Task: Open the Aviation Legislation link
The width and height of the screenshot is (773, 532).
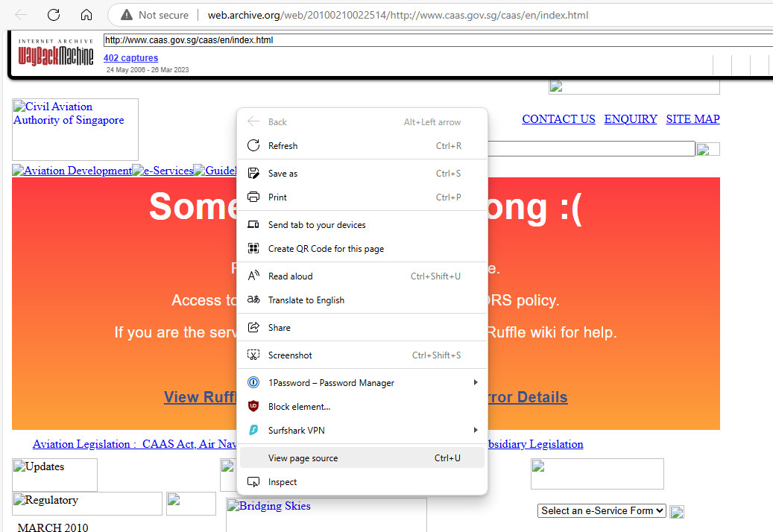Action: tap(135, 444)
